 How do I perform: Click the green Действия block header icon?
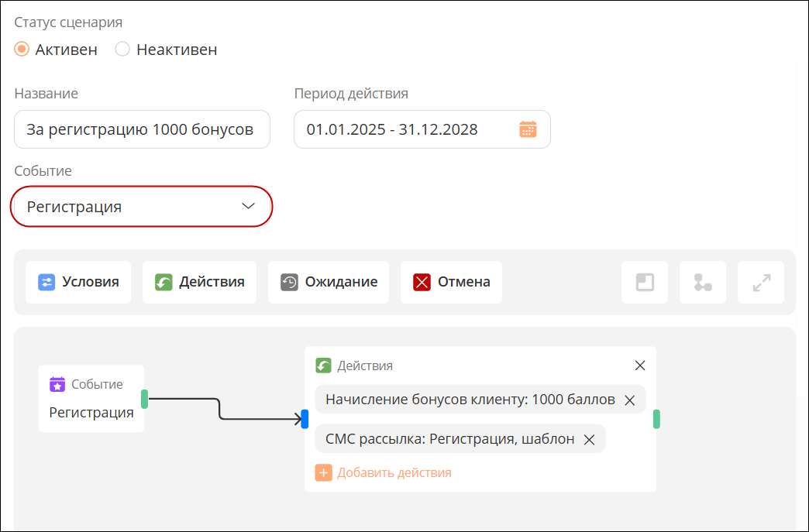(323, 366)
